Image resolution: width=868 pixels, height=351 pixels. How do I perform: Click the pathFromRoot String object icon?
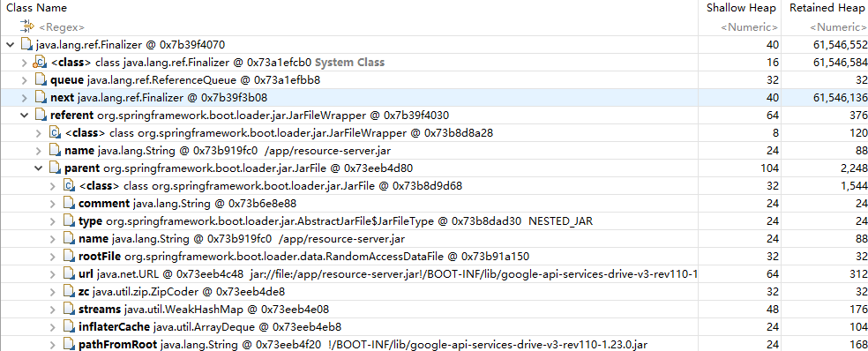click(x=69, y=344)
